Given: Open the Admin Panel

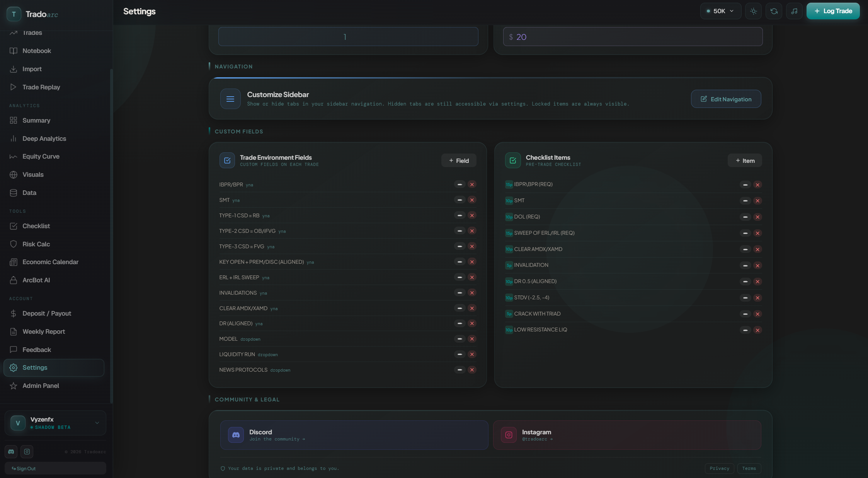Looking at the screenshot, I should pos(54,386).
